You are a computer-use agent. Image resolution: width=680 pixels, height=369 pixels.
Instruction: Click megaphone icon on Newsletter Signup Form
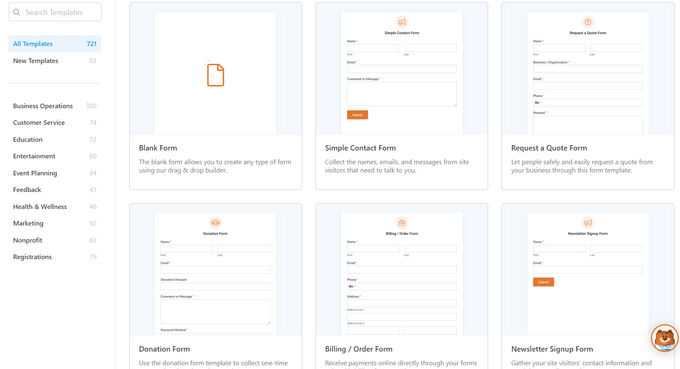(x=588, y=223)
